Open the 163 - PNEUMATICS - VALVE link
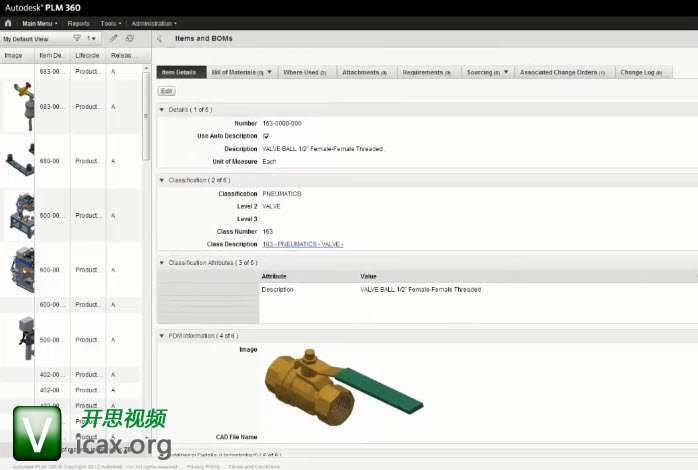This screenshot has height=470, width=698. [x=303, y=244]
